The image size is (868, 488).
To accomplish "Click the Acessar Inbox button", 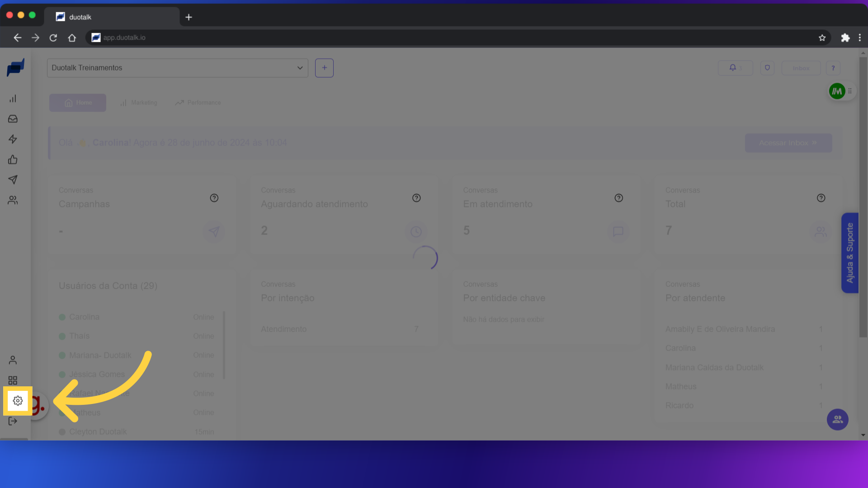I will tap(788, 143).
